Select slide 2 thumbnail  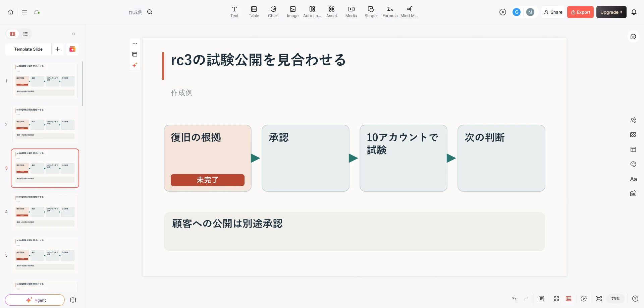click(x=45, y=125)
